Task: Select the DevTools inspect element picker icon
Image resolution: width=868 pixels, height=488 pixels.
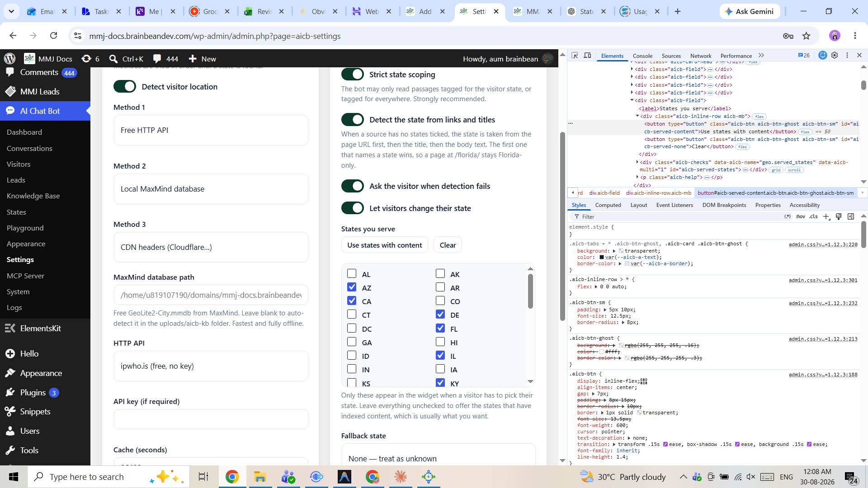Action: click(575, 55)
